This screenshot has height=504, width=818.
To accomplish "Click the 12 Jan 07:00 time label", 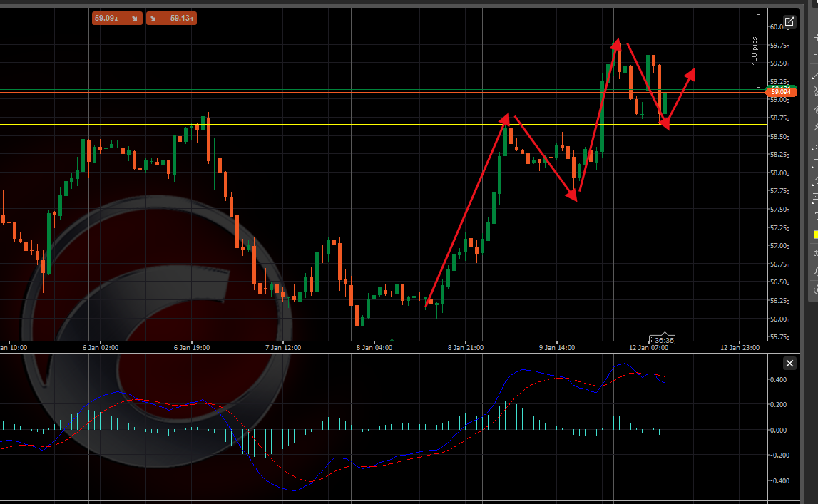I will click(x=648, y=348).
